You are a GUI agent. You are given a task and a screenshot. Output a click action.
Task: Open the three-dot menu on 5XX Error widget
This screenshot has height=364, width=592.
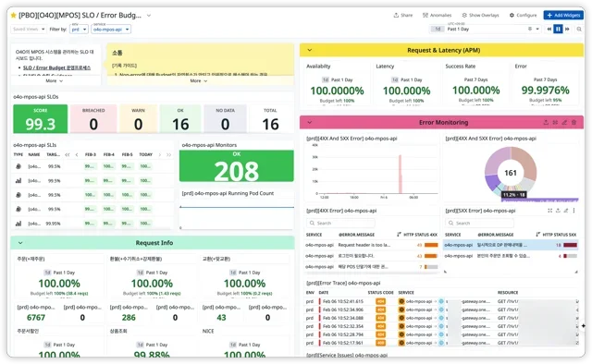[x=573, y=211]
